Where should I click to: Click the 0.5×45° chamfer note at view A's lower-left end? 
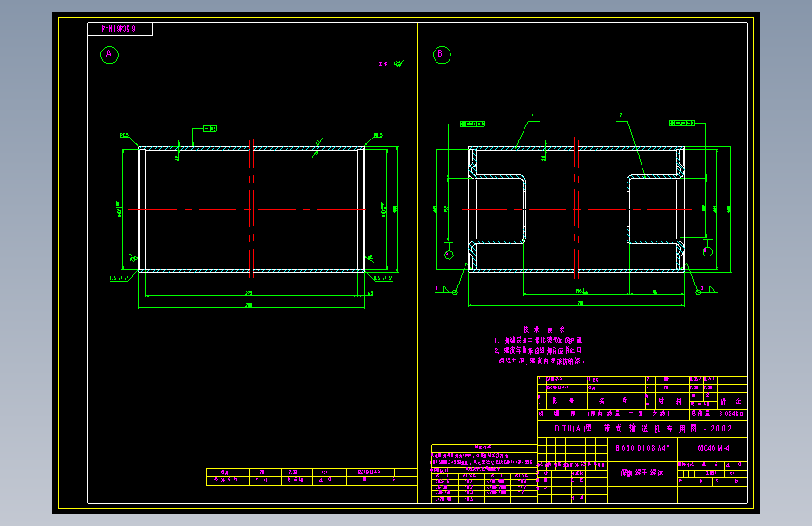click(x=119, y=279)
